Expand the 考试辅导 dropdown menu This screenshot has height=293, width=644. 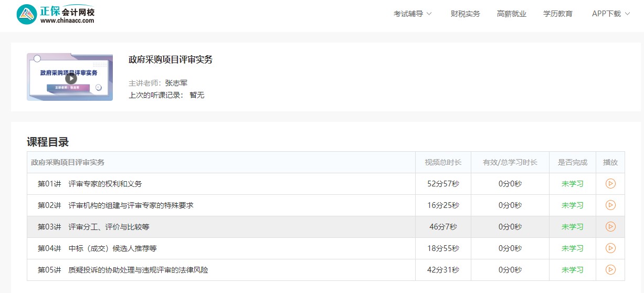[x=413, y=14]
